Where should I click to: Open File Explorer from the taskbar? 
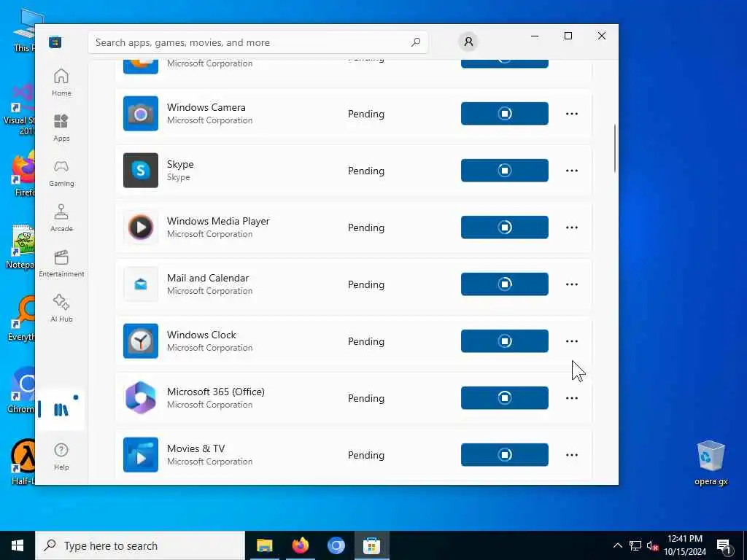264,545
